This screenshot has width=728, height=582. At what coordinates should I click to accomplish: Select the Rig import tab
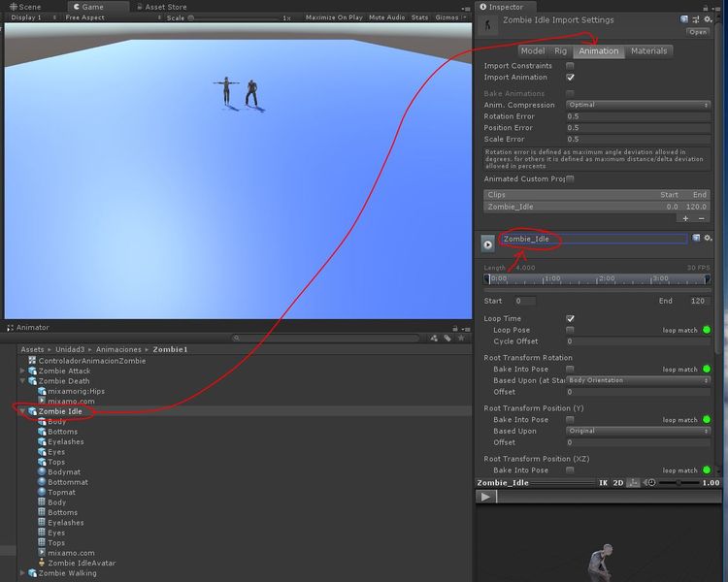click(x=560, y=50)
